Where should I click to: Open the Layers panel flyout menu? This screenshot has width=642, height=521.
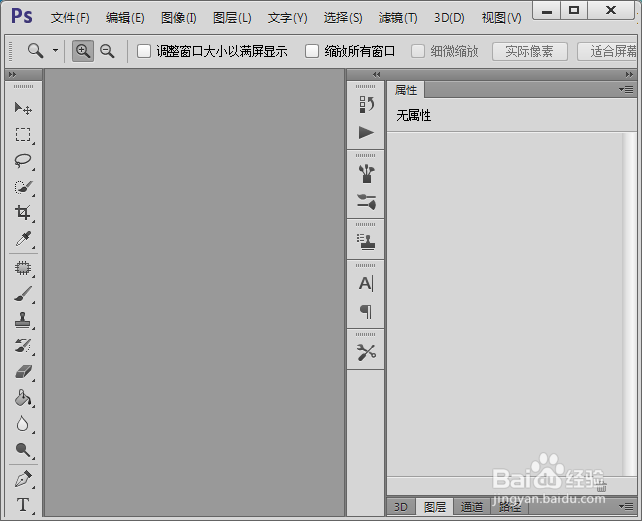coord(626,507)
